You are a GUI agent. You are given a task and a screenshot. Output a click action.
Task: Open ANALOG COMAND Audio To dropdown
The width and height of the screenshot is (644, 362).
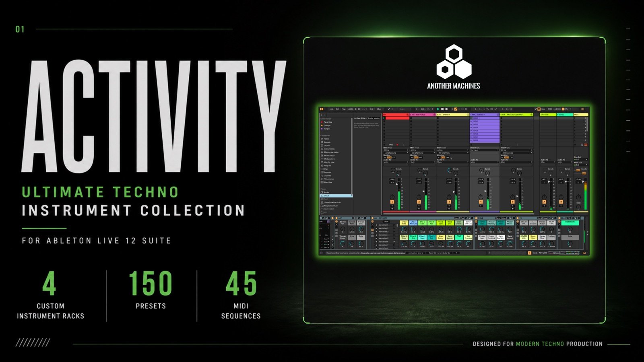pos(516,162)
